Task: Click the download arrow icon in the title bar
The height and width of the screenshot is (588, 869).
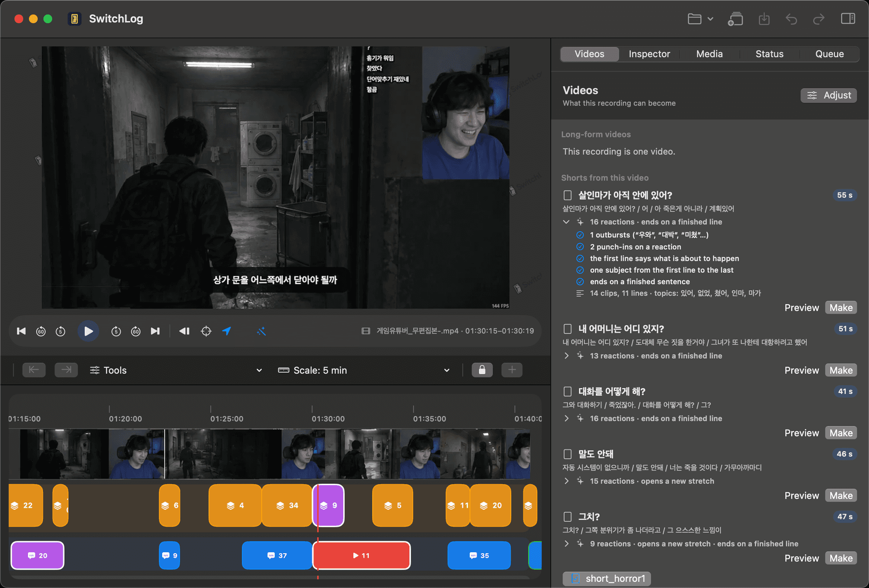Action: pos(764,19)
